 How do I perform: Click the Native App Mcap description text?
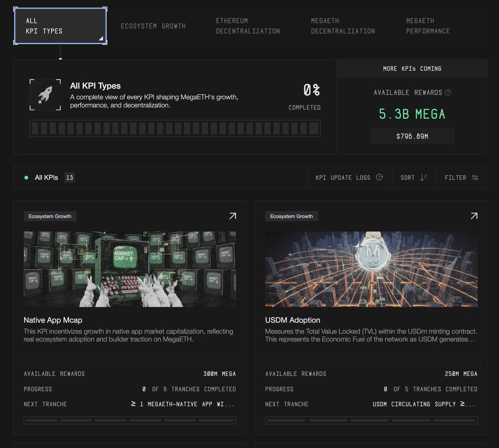(x=128, y=335)
